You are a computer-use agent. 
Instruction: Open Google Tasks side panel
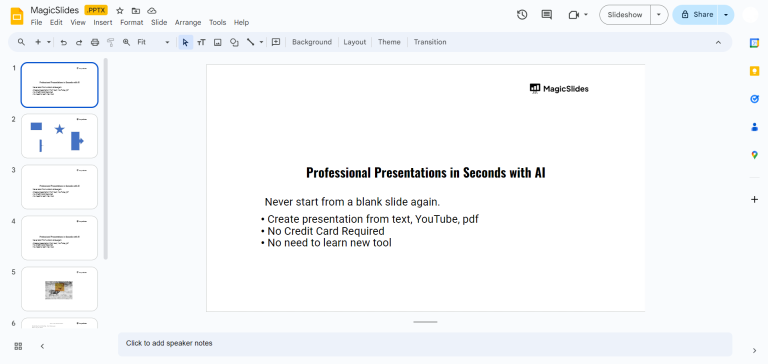click(x=754, y=99)
